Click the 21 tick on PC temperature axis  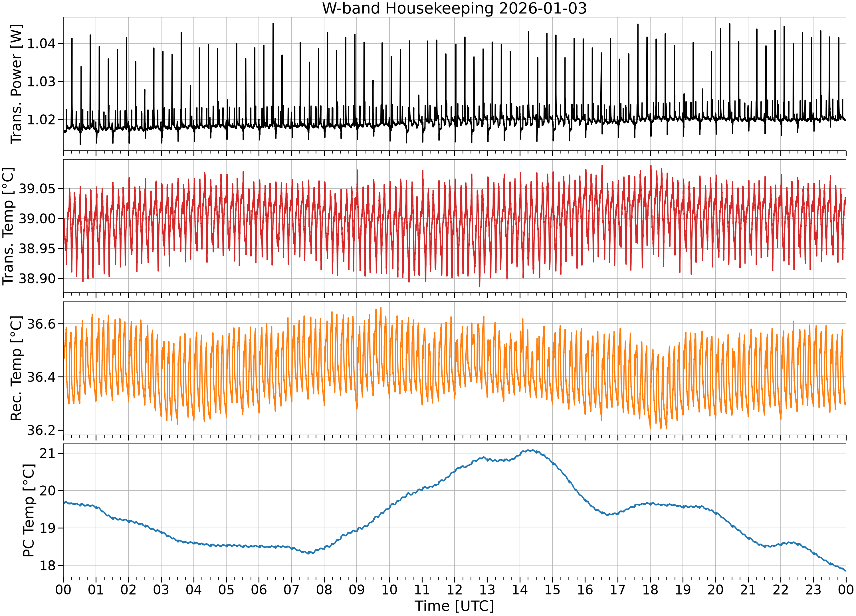click(x=48, y=453)
